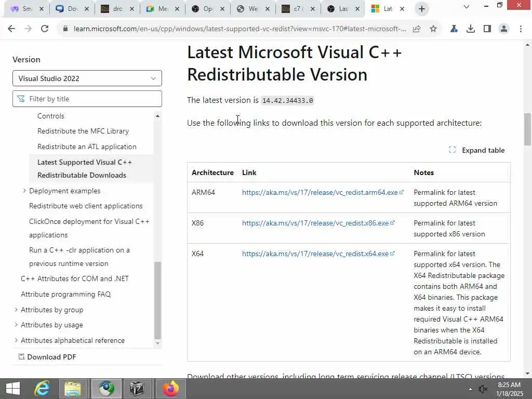Open Redistribute the MFC Library

(83, 131)
